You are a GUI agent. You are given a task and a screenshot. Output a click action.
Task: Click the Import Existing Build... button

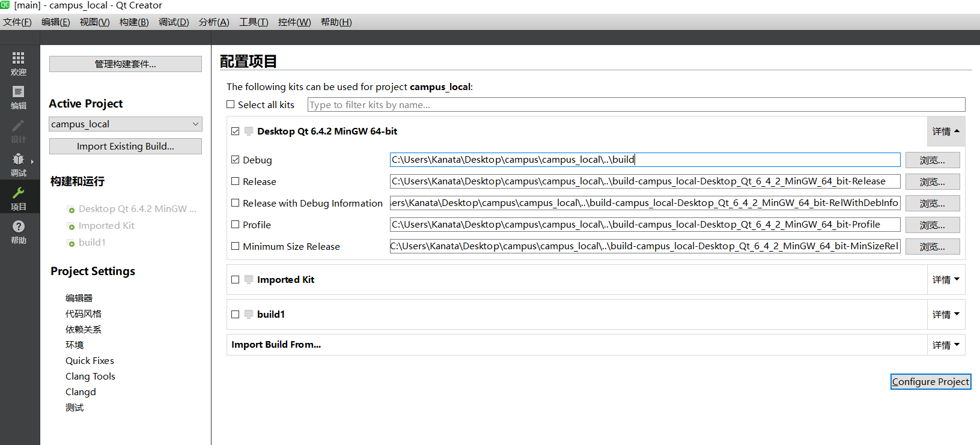[x=125, y=147]
